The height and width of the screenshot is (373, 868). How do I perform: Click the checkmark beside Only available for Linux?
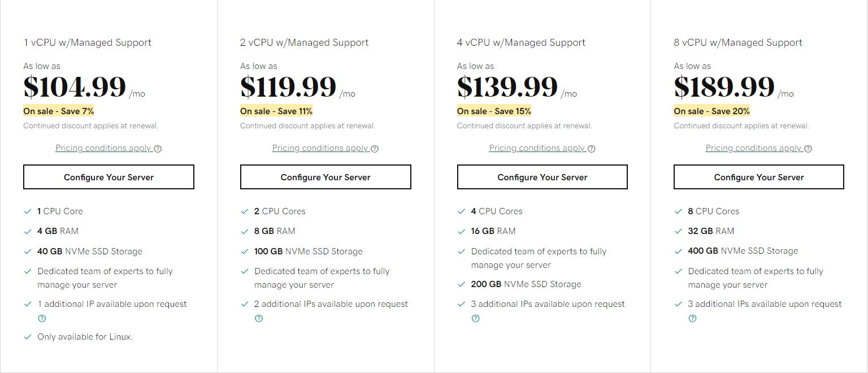[x=28, y=336]
